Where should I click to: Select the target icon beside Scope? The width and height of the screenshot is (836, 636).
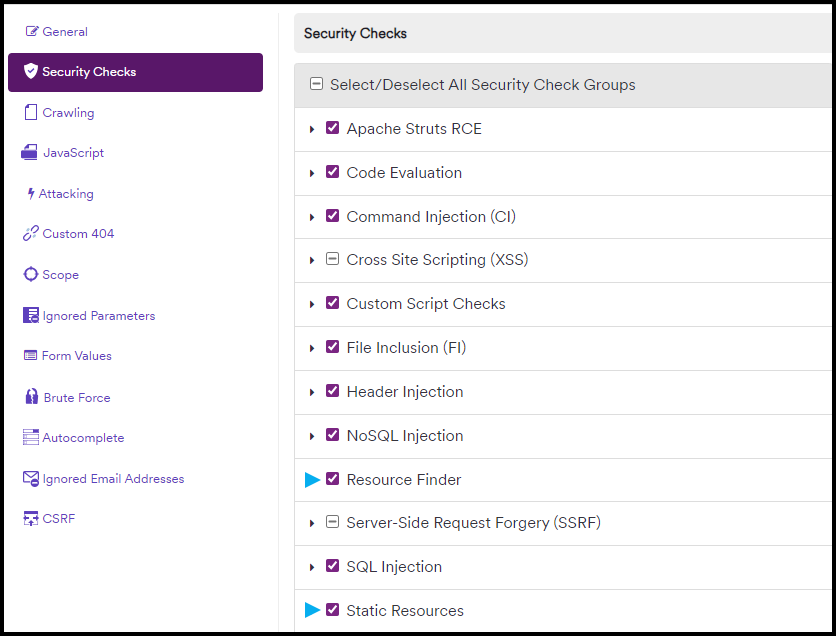pos(31,274)
